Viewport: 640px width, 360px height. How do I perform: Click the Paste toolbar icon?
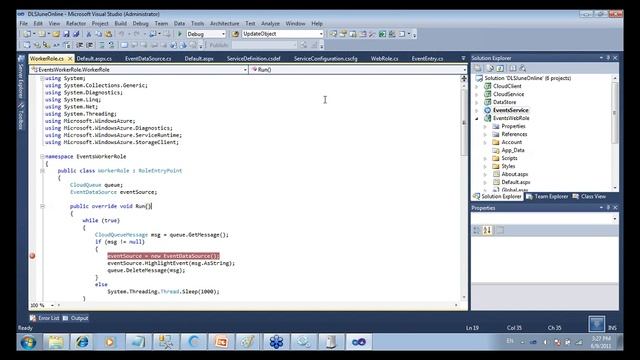108,34
